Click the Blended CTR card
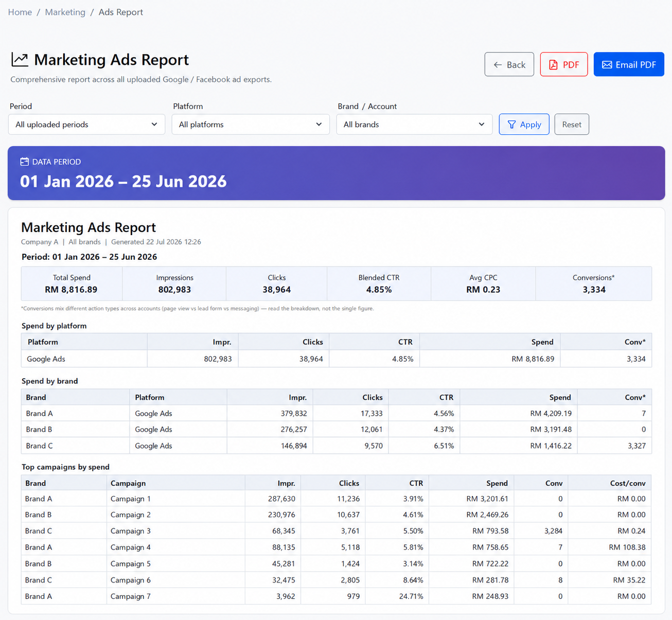Screen dimensions: 672x620 tap(379, 284)
